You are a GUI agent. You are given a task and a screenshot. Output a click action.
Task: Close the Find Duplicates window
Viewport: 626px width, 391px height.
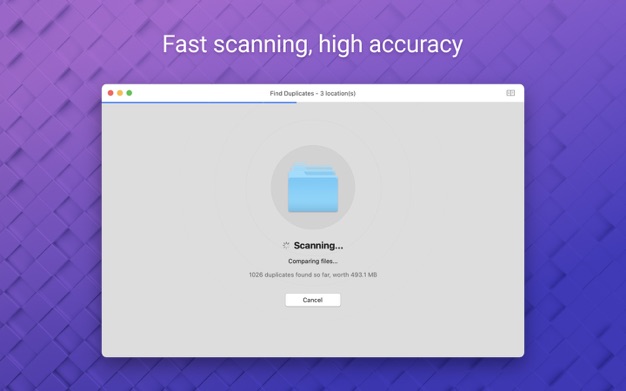[x=111, y=93]
